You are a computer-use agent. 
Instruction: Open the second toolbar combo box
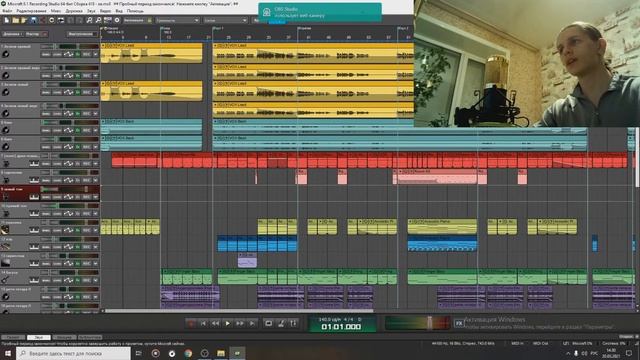click(225, 20)
